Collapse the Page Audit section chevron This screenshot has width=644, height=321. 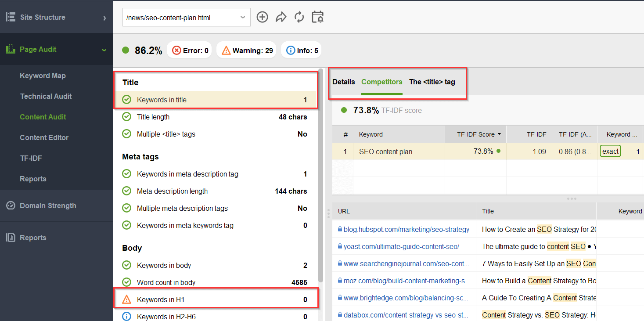click(x=104, y=50)
